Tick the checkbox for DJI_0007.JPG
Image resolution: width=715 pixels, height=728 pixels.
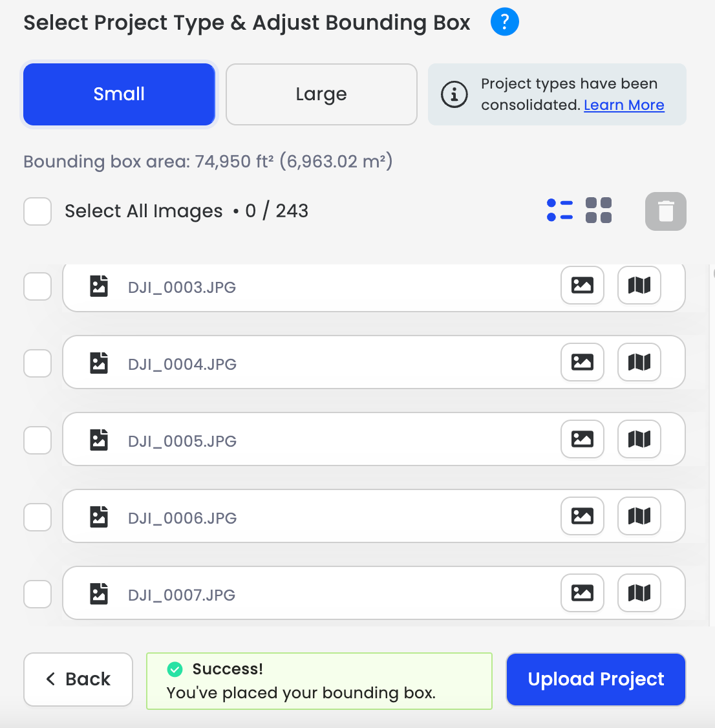pyautogui.click(x=37, y=594)
